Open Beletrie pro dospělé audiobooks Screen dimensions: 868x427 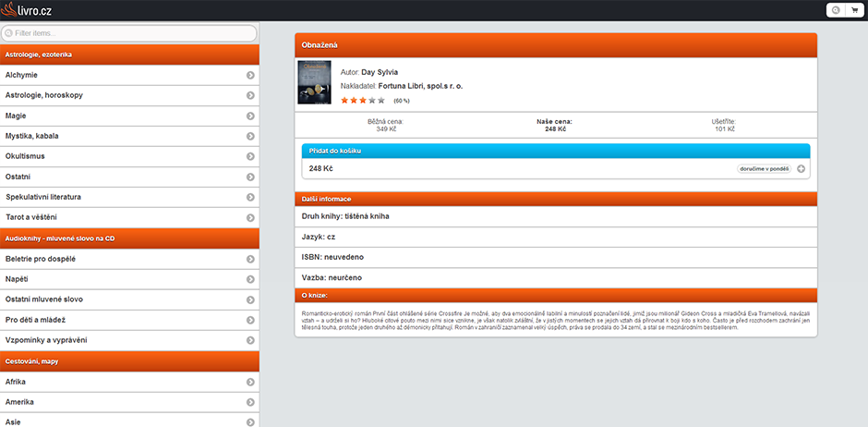pos(129,259)
